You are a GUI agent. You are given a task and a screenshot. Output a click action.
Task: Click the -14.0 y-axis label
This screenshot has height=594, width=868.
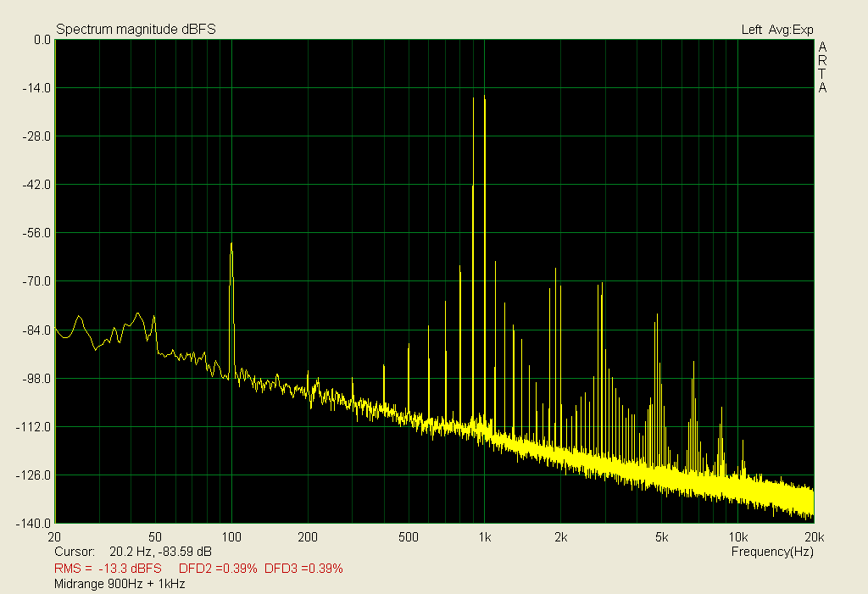pos(36,88)
